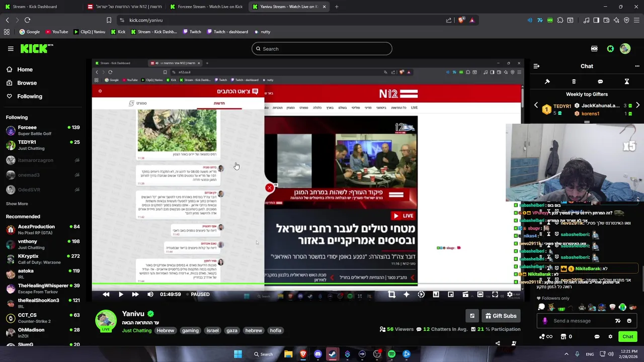Expand Show More under Following

tap(17, 204)
